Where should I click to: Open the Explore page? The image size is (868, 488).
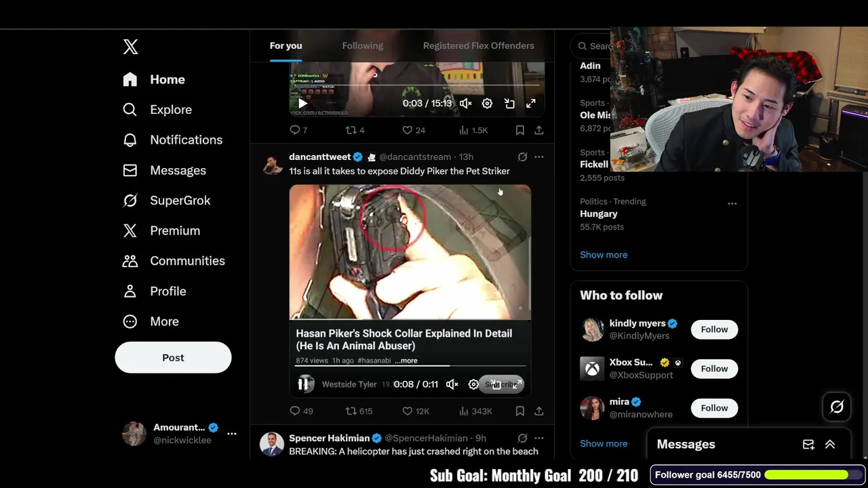coord(157,110)
